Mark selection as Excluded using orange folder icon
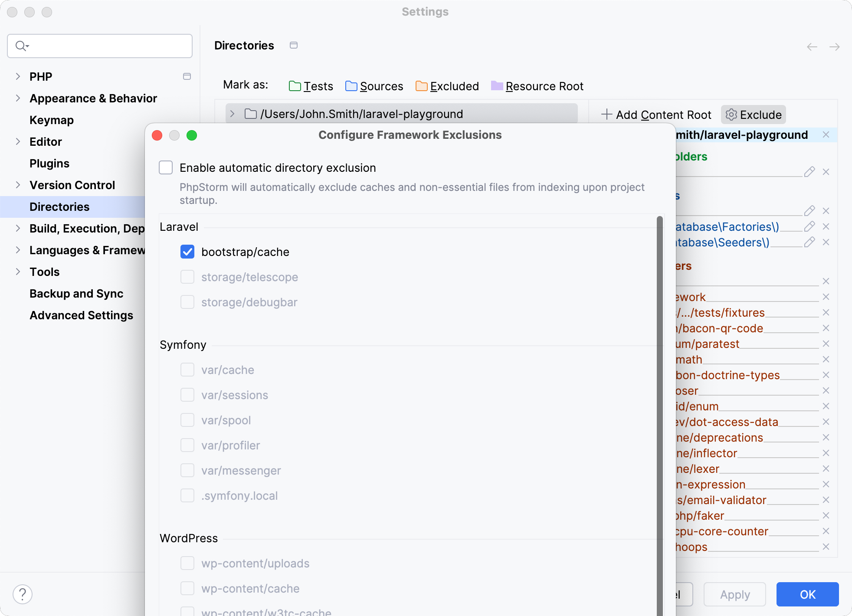The width and height of the screenshot is (852, 616). click(x=421, y=86)
